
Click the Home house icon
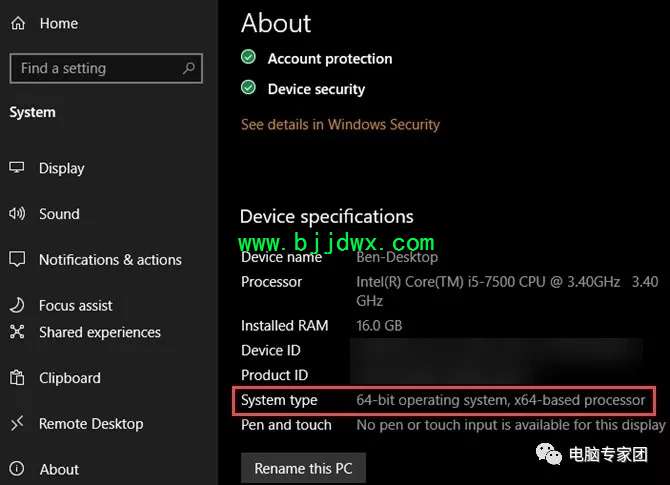coord(18,23)
